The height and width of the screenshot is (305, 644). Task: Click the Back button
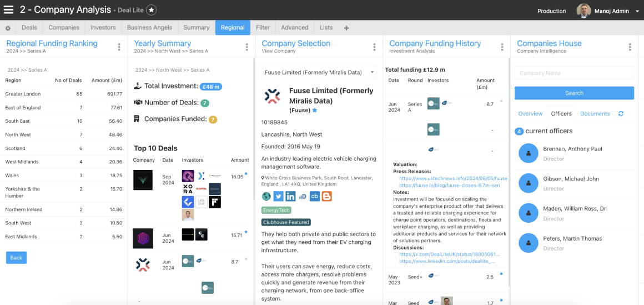coord(17,258)
